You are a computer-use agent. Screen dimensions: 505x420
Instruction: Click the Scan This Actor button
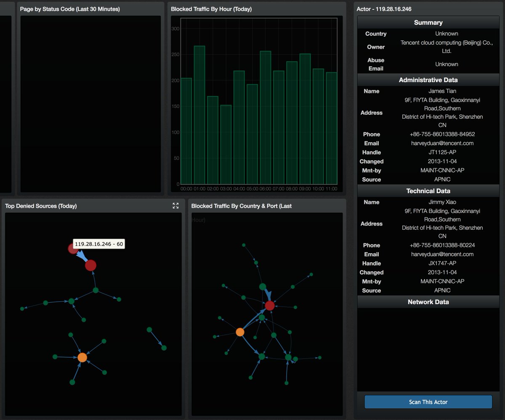428,402
